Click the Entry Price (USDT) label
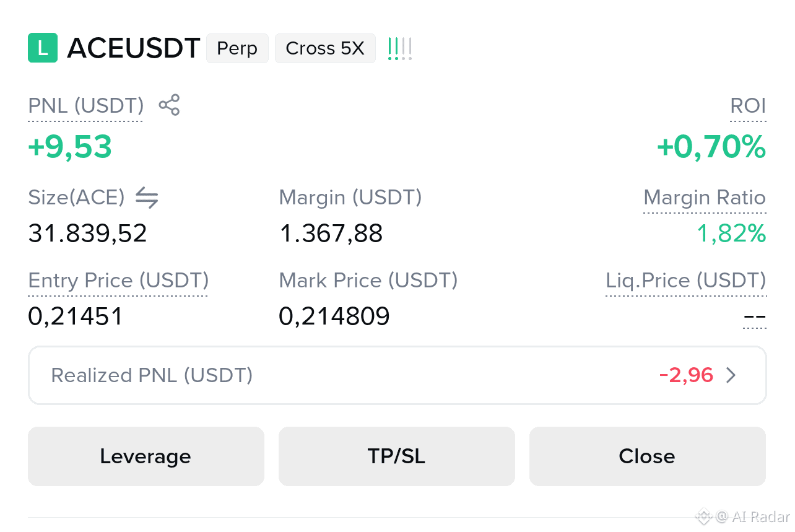 pyautogui.click(x=118, y=281)
